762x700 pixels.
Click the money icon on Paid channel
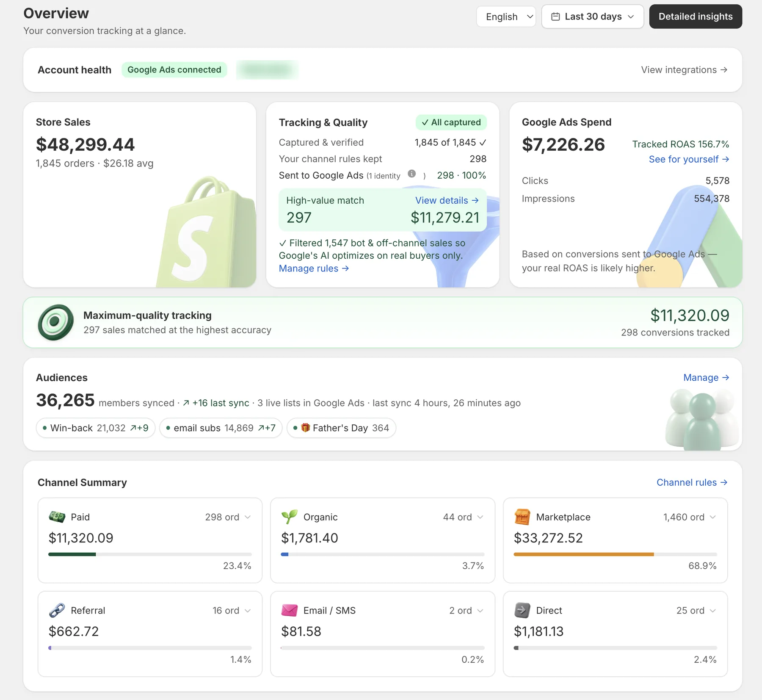(x=57, y=517)
